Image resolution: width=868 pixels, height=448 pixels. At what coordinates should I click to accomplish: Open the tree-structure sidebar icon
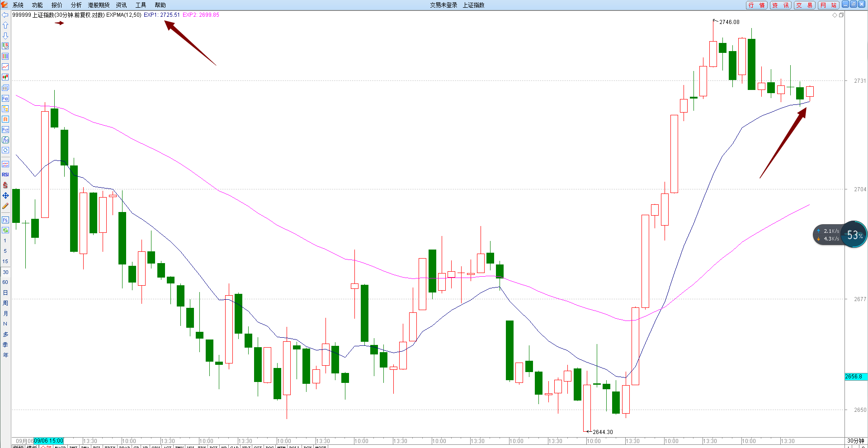point(5,108)
